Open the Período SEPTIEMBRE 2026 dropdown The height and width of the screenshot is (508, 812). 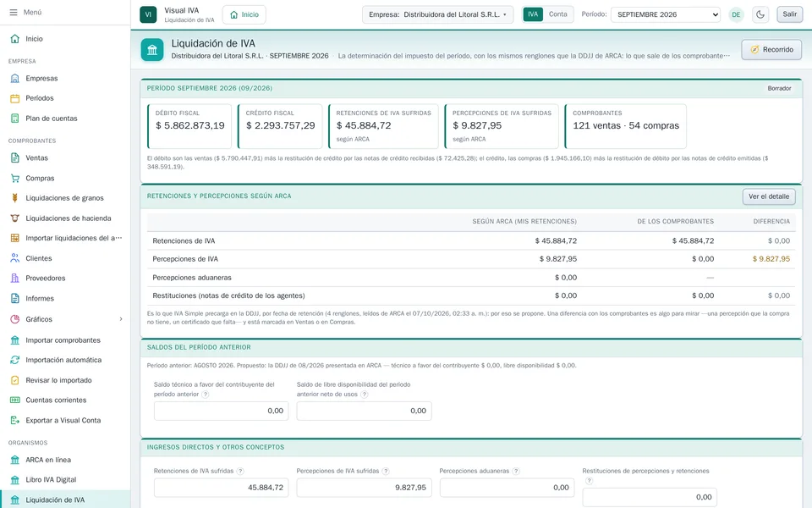[x=666, y=14]
